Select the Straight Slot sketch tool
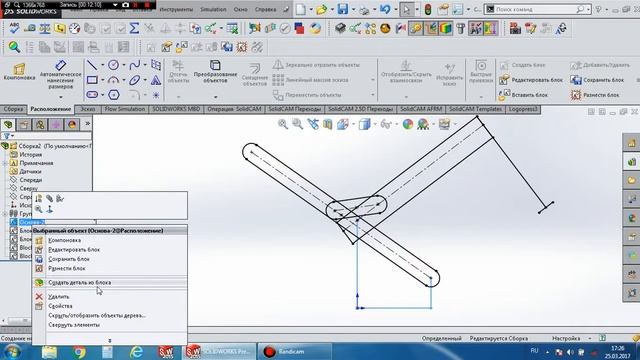 [x=92, y=95]
